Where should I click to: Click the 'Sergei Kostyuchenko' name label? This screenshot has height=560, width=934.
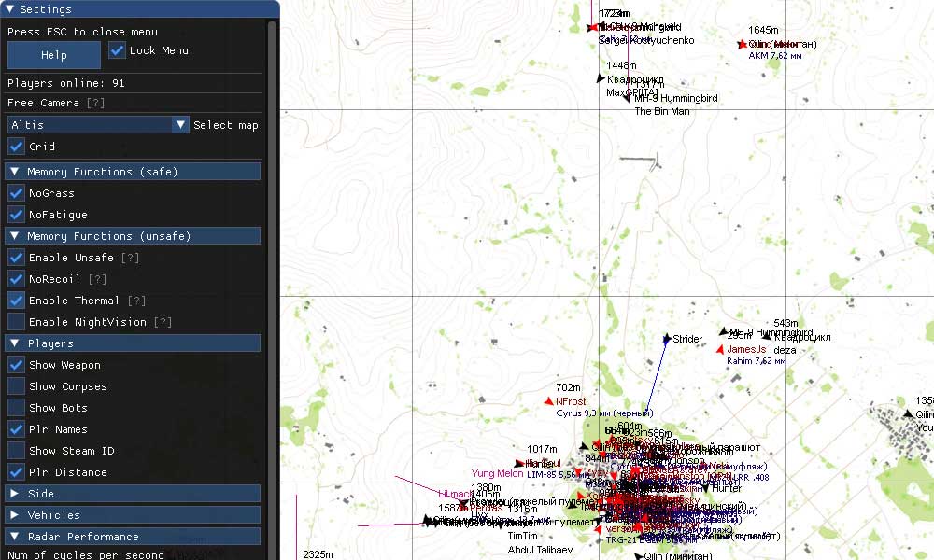[646, 40]
